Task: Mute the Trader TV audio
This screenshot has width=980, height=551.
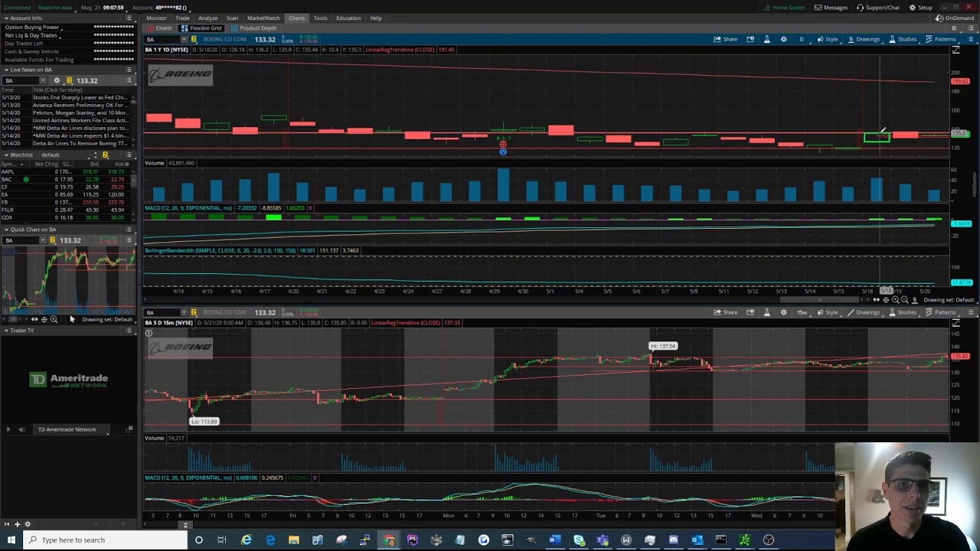Action: [21, 429]
